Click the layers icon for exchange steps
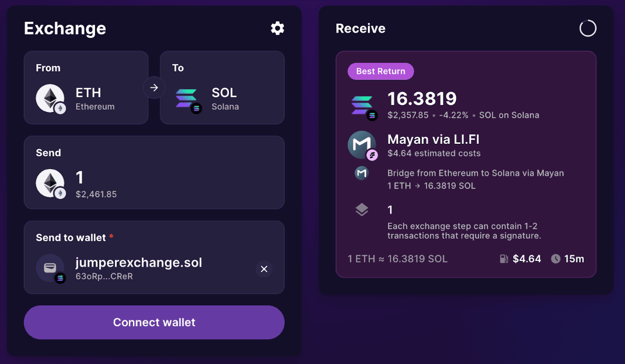The height and width of the screenshot is (364, 625). (x=362, y=210)
